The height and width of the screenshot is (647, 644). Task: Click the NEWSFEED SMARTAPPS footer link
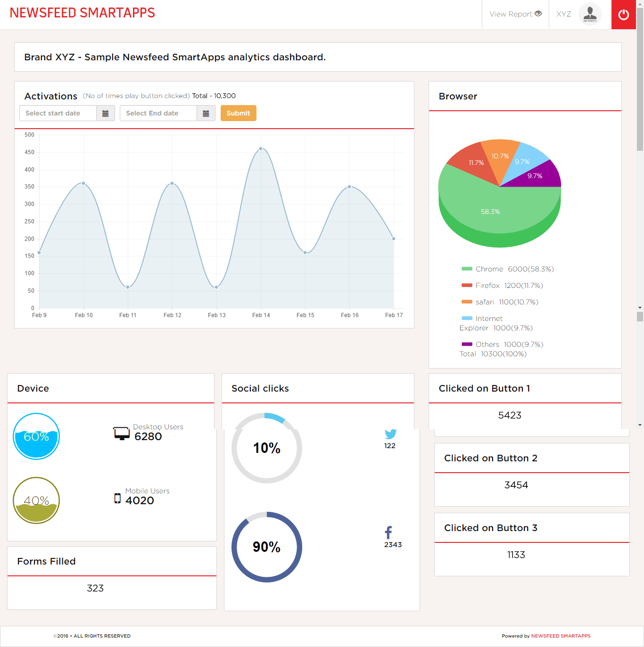(561, 636)
